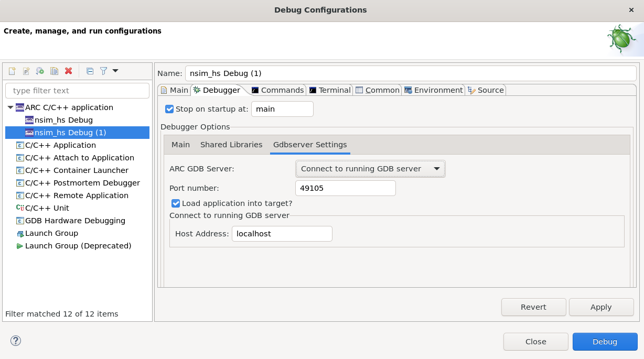Disable Load application into target
644x359 pixels.
[176, 203]
